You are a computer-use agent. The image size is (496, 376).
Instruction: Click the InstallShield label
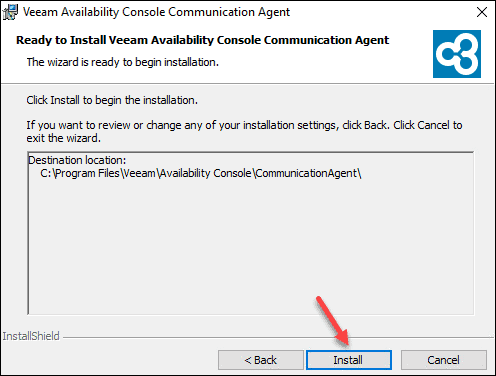[31, 336]
